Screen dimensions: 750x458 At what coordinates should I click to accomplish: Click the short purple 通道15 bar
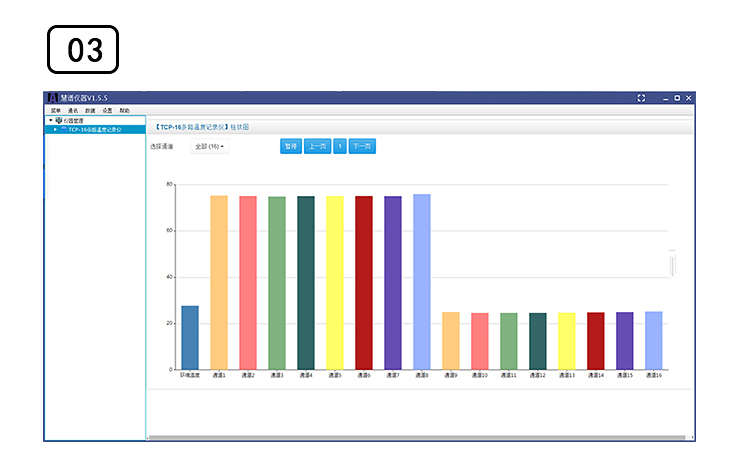pyautogui.click(x=625, y=341)
